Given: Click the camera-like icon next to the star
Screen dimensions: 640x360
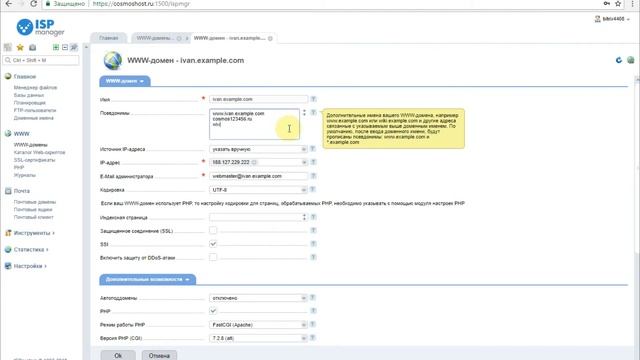Looking at the screenshot, I should [x=33, y=47].
